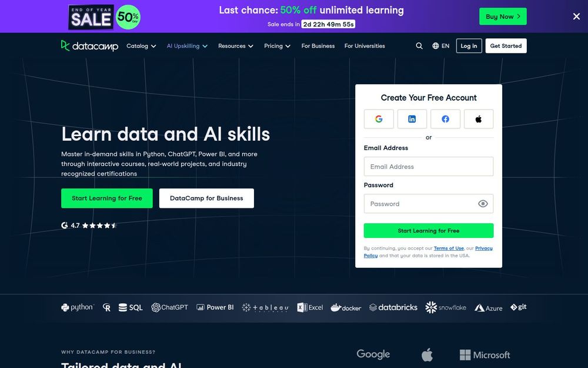Click the Apple company logo at the bottom

[427, 354]
